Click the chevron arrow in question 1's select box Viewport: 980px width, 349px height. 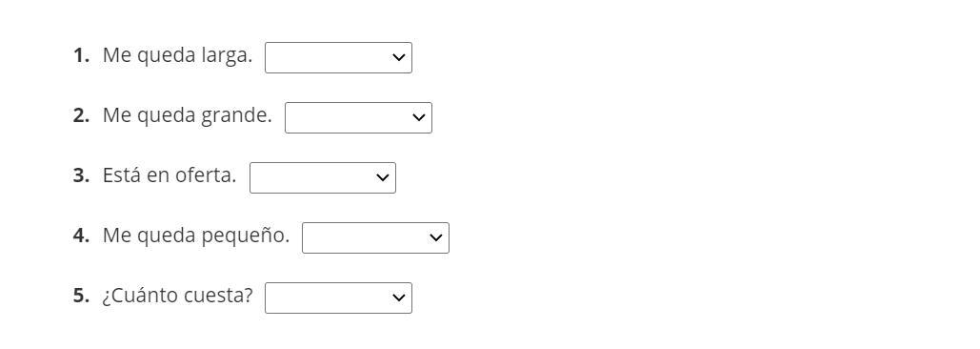click(x=399, y=57)
